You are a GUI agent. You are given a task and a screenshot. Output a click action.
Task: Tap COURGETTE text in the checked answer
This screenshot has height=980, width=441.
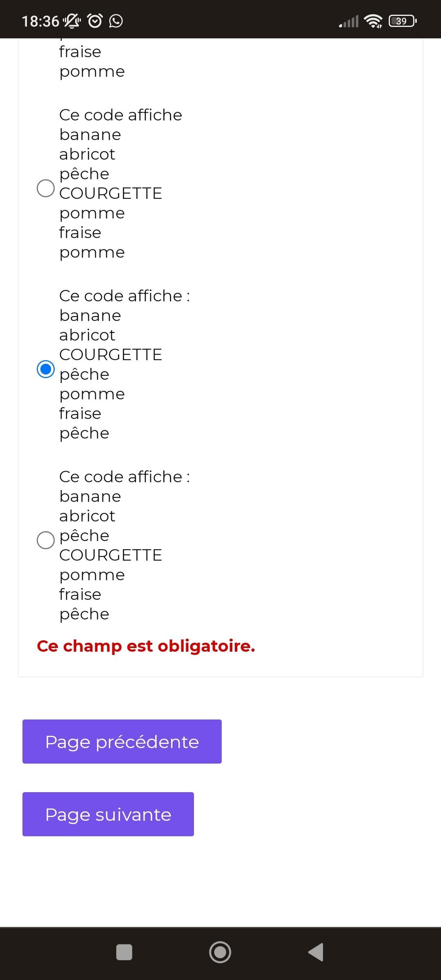pyautogui.click(x=111, y=354)
